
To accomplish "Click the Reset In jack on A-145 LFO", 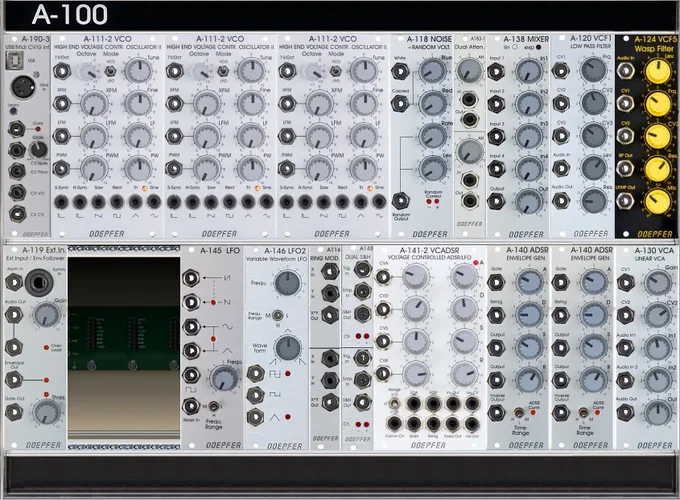I will pos(191,406).
